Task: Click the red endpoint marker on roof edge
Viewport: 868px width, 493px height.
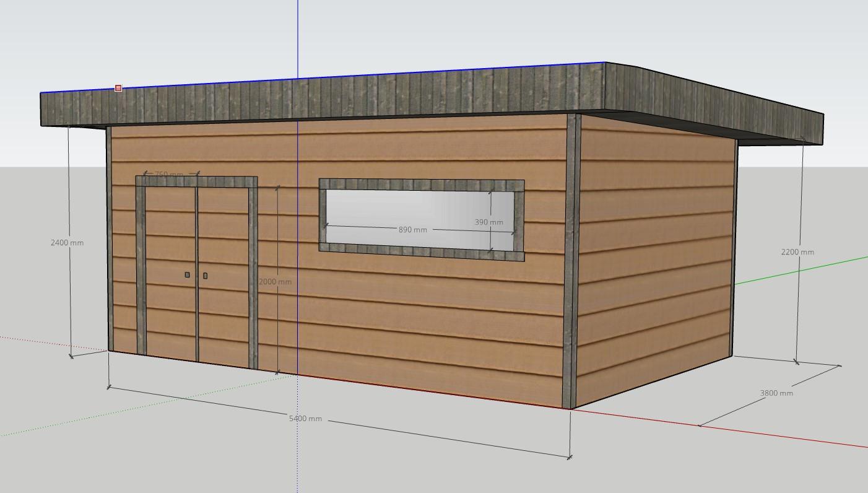Action: (x=118, y=89)
